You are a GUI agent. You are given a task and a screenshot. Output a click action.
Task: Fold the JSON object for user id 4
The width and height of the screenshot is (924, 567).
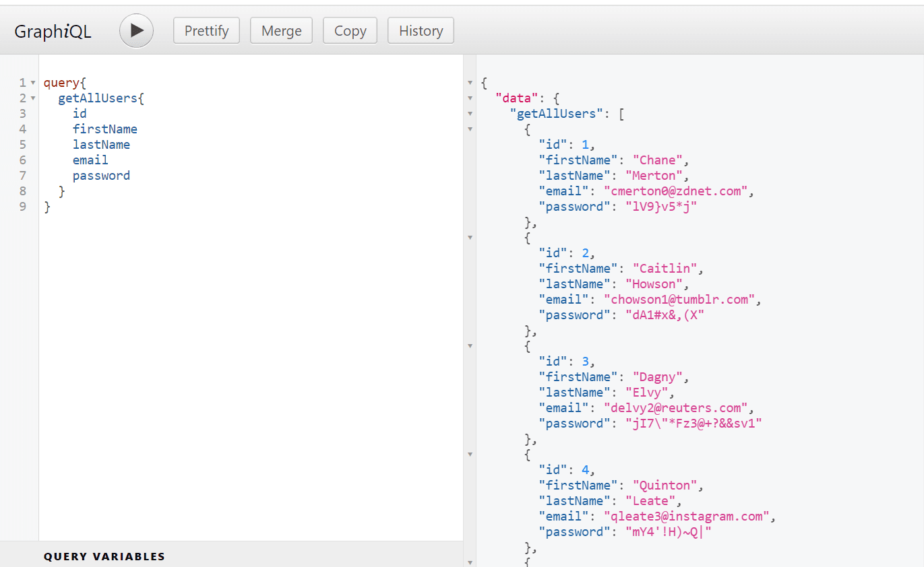click(x=470, y=455)
